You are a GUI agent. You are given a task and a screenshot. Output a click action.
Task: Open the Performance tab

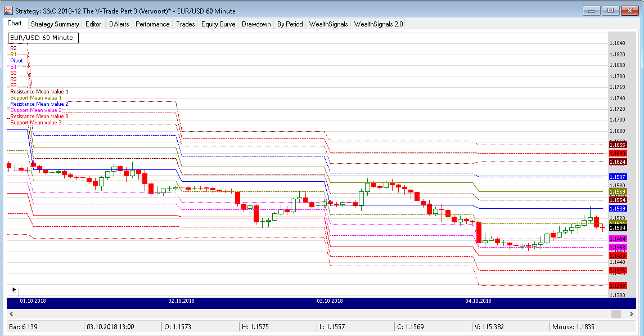(x=152, y=24)
